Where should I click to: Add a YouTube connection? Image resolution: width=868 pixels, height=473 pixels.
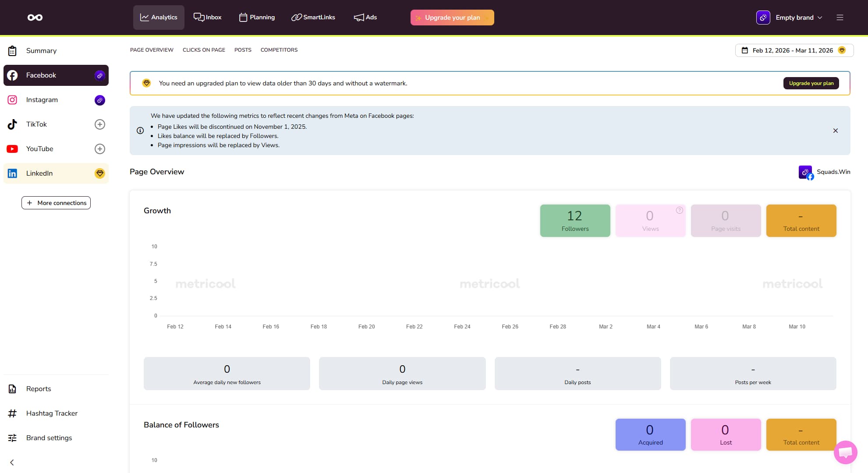point(100,149)
